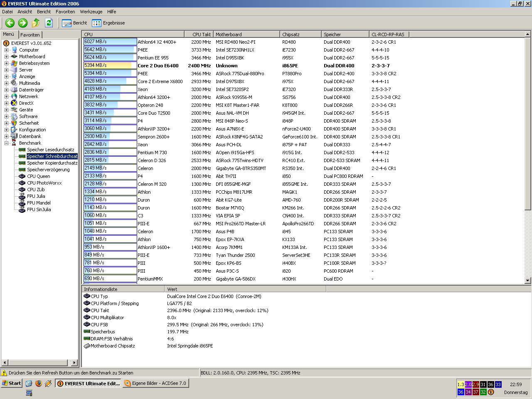This screenshot has width=532, height=399.
Task: Expand the Multimedia tree node
Action: (x=6, y=83)
